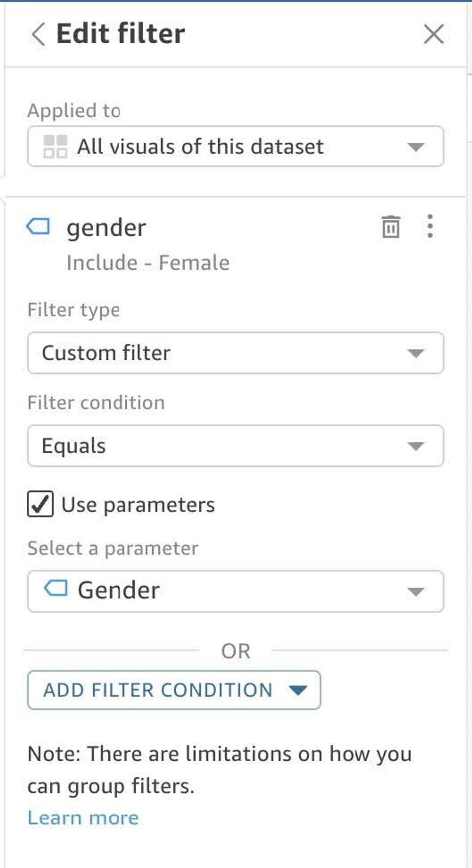Click the ADD FILTER CONDITION button
The height and width of the screenshot is (868, 472).
(157, 690)
